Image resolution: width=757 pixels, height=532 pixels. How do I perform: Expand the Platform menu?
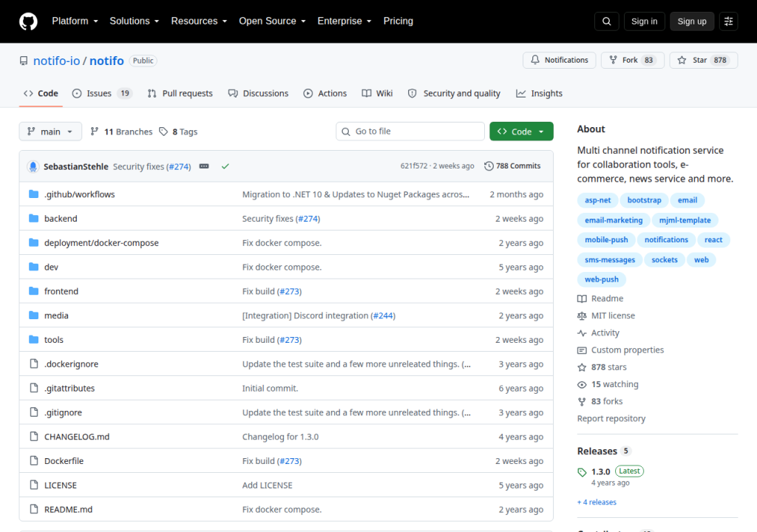(x=75, y=21)
